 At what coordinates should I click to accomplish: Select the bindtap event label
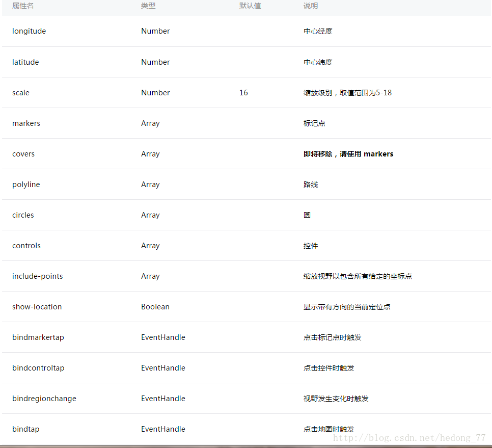[25, 429]
